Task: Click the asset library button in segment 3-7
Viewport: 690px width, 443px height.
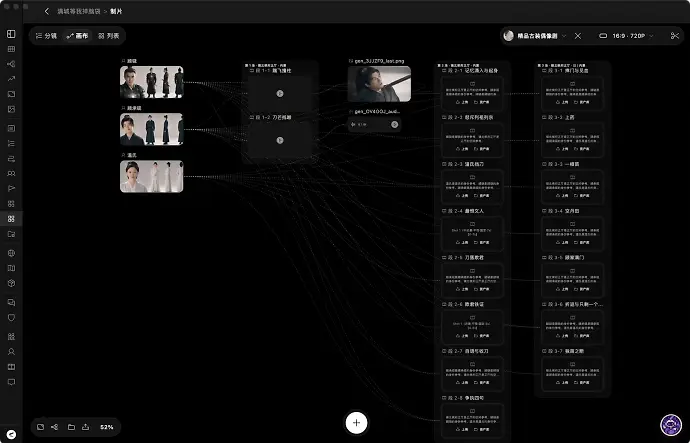Action: (581, 383)
